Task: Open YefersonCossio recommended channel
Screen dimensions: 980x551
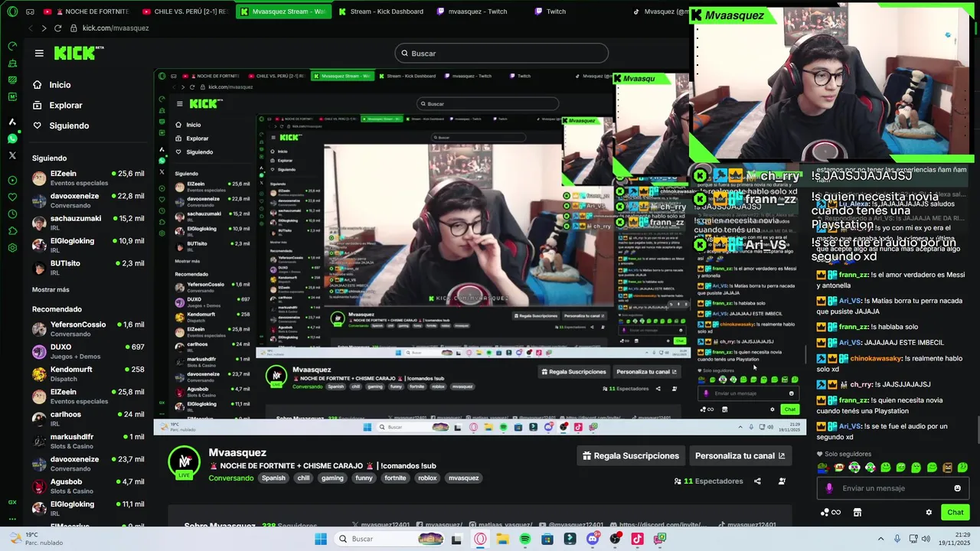Action: (88, 329)
